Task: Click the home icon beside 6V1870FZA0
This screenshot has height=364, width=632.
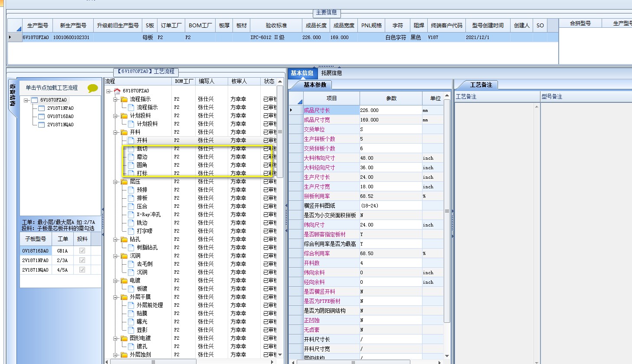Action: point(117,91)
